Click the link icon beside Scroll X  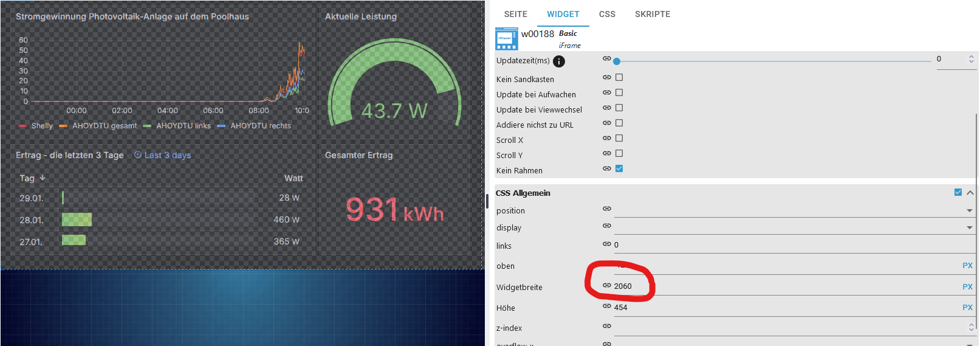coord(607,138)
